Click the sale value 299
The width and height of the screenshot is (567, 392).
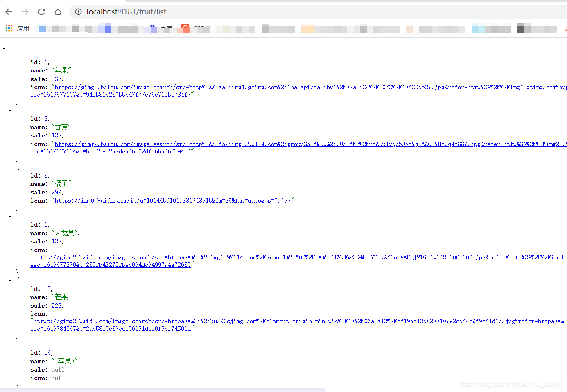tap(56, 192)
